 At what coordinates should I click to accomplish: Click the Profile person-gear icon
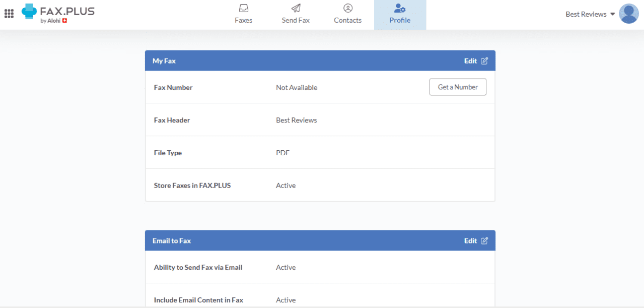(400, 8)
